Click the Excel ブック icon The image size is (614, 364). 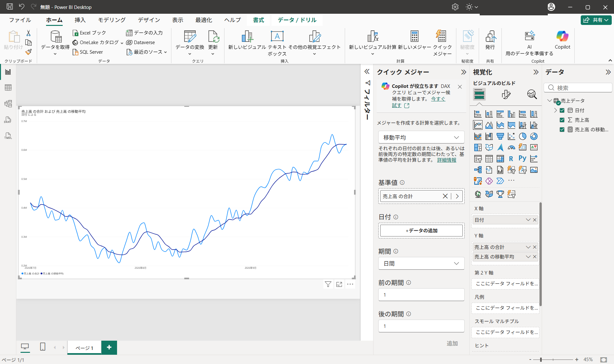[x=75, y=33]
